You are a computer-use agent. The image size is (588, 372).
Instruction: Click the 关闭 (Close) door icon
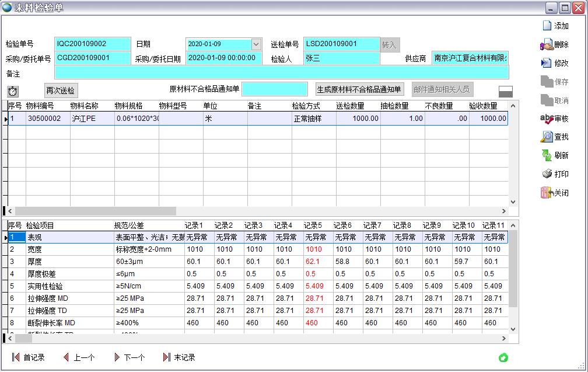(x=547, y=193)
